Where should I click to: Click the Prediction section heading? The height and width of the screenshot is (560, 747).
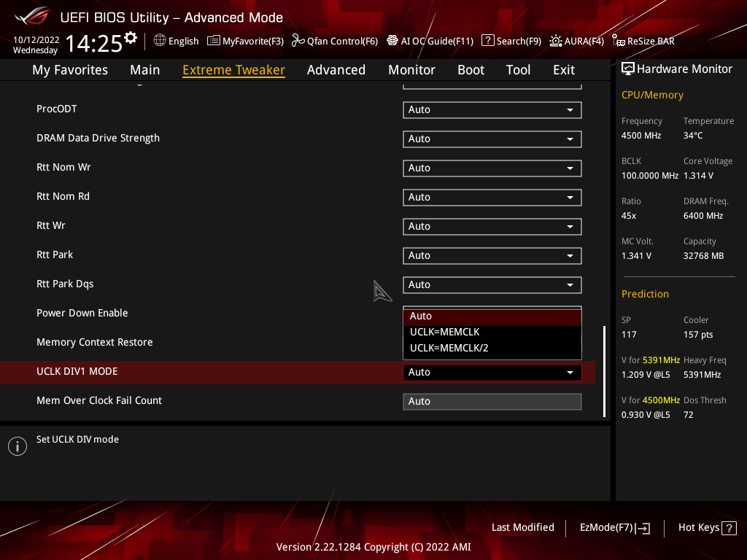click(x=645, y=295)
